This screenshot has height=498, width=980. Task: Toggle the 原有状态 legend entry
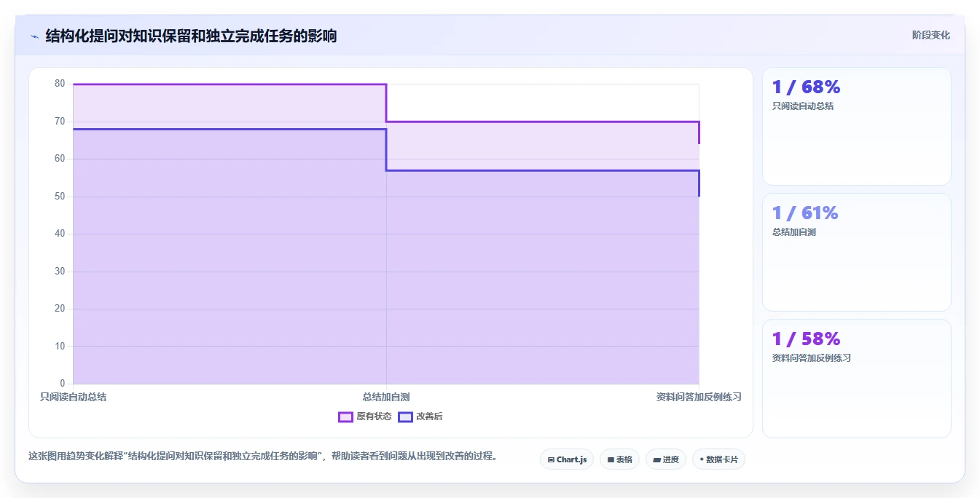(x=365, y=417)
